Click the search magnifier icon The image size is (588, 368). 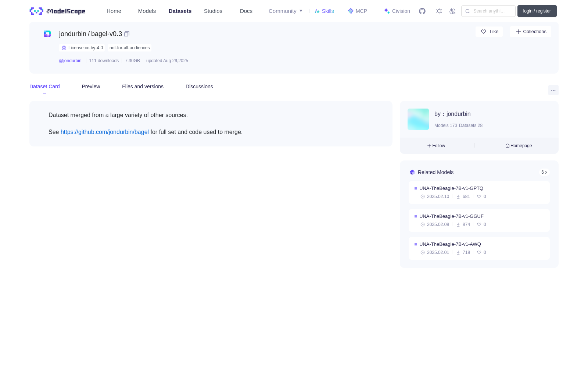467,11
